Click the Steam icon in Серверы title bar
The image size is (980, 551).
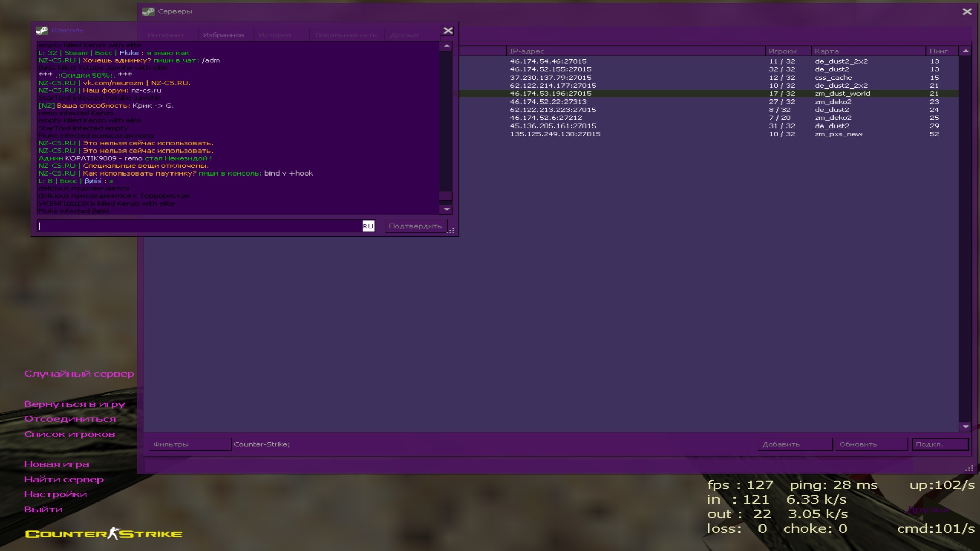pos(149,11)
